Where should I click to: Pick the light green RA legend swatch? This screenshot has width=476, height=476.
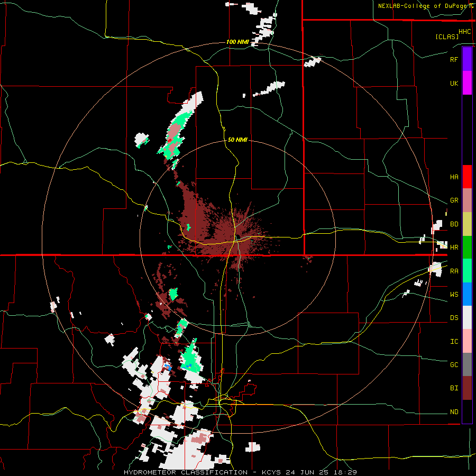pos(467,271)
